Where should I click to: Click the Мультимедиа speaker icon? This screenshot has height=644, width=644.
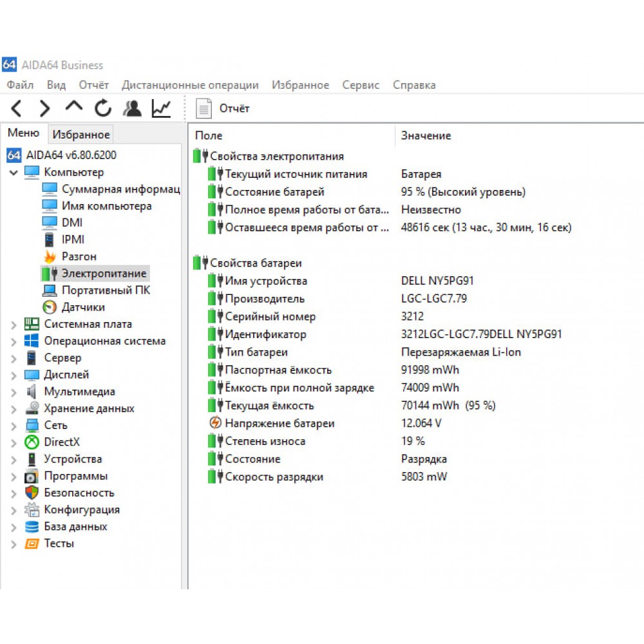coord(32,392)
